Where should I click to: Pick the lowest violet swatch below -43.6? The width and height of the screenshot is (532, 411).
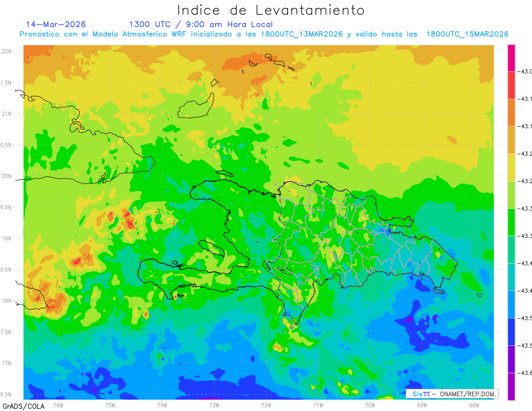coord(511,387)
